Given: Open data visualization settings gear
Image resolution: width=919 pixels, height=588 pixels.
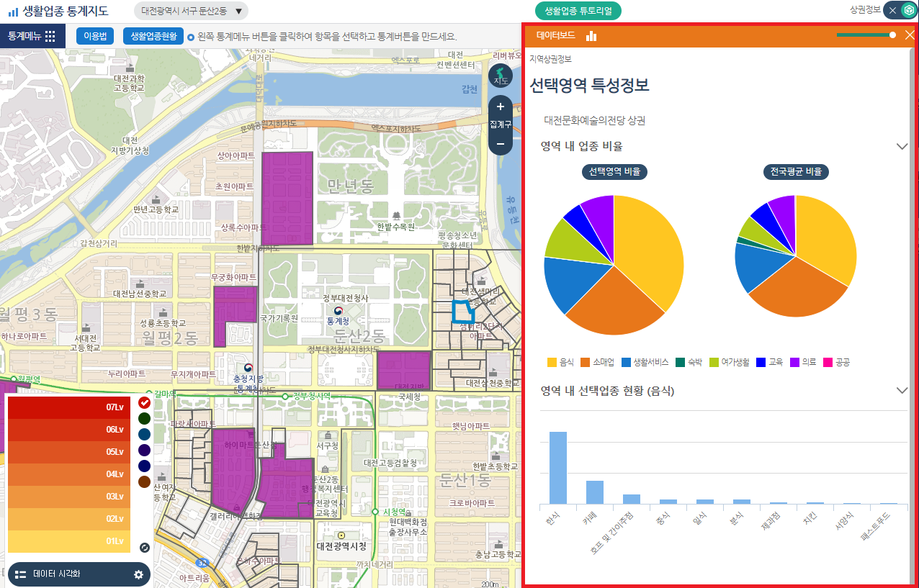Looking at the screenshot, I should coord(138,574).
